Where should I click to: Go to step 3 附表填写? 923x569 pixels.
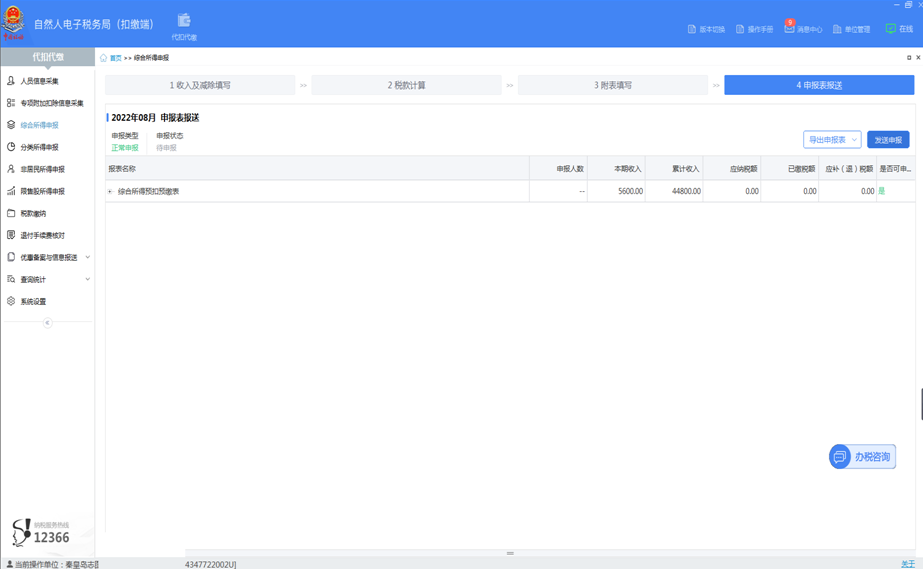613,85
